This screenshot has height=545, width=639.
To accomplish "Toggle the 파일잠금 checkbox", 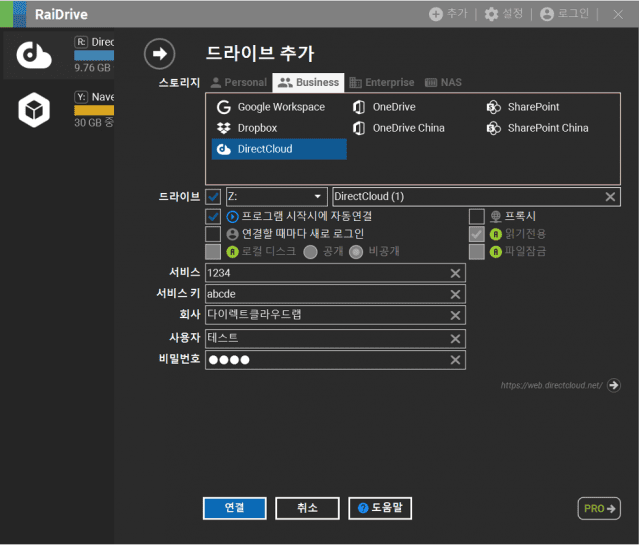I will (x=477, y=252).
